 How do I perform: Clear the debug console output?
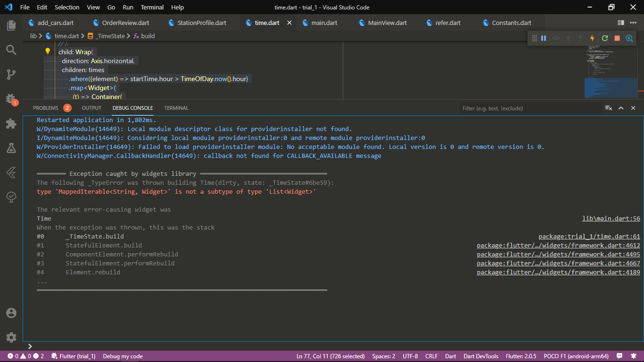[x=609, y=108]
